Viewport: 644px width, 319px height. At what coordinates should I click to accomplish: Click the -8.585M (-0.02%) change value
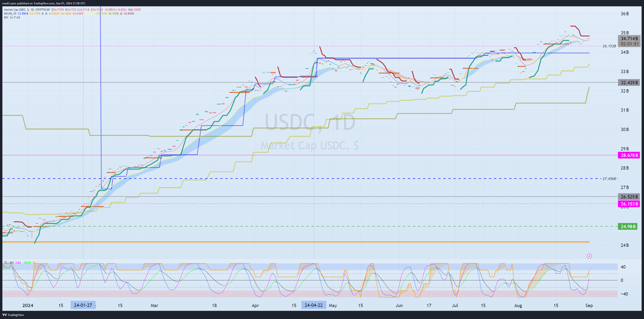(115, 10)
